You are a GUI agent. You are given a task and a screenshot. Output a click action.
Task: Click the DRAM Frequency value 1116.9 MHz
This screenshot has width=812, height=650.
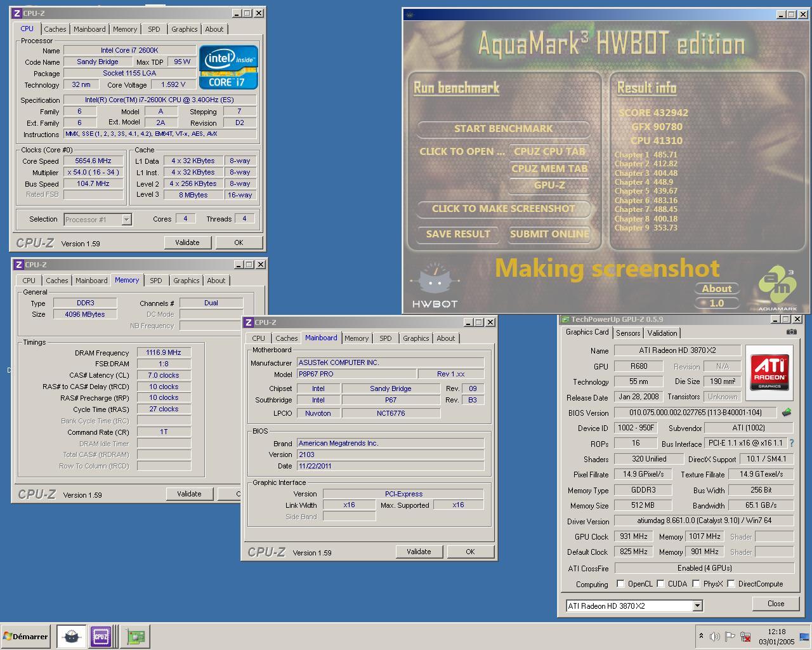(x=164, y=353)
